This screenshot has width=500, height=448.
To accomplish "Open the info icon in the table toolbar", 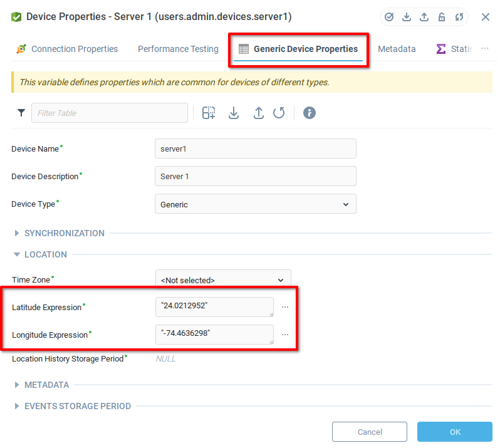I will coord(310,113).
